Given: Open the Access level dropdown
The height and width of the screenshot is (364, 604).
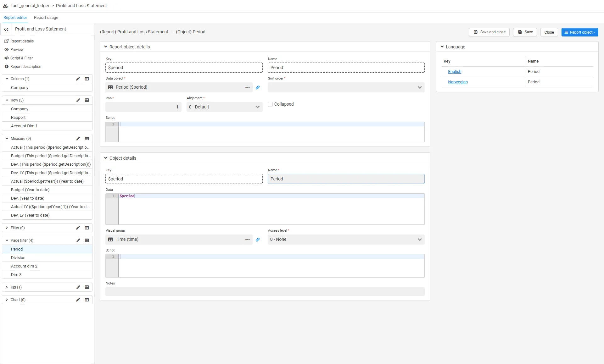Looking at the screenshot, I should pyautogui.click(x=346, y=240).
